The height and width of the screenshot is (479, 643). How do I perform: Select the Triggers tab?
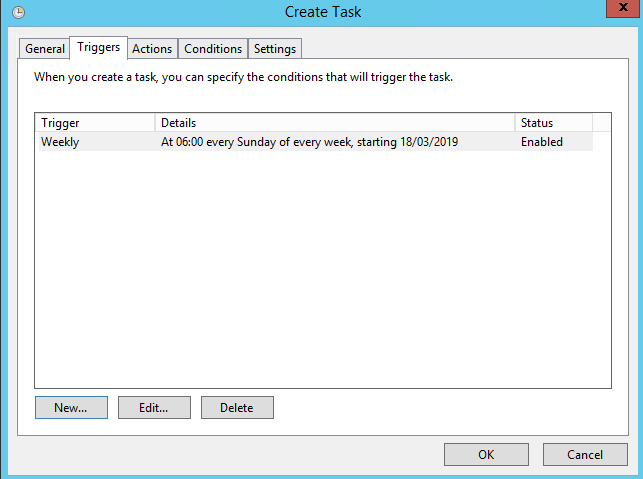tap(98, 47)
